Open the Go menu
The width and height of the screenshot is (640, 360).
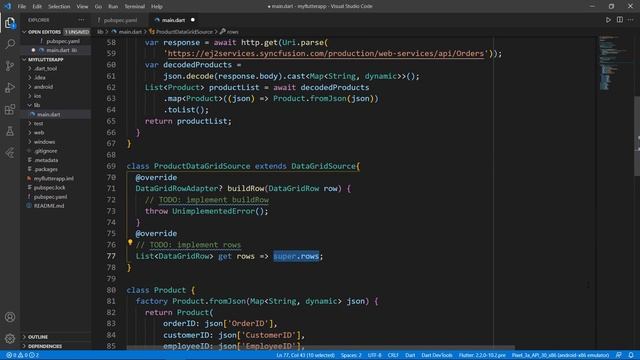coord(98,7)
